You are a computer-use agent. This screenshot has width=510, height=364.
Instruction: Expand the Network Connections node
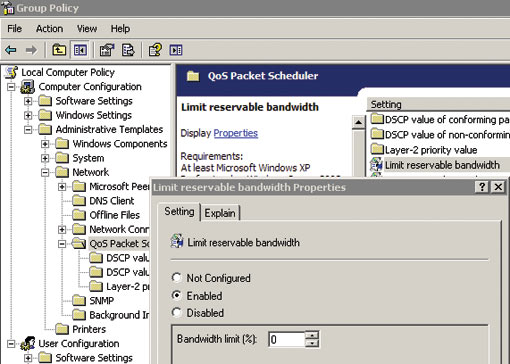click(62, 229)
